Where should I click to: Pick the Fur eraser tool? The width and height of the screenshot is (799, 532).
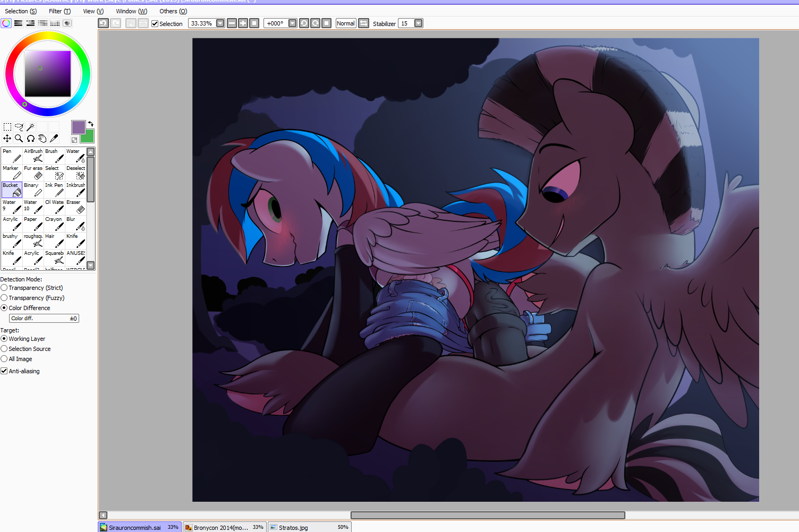[x=33, y=173]
